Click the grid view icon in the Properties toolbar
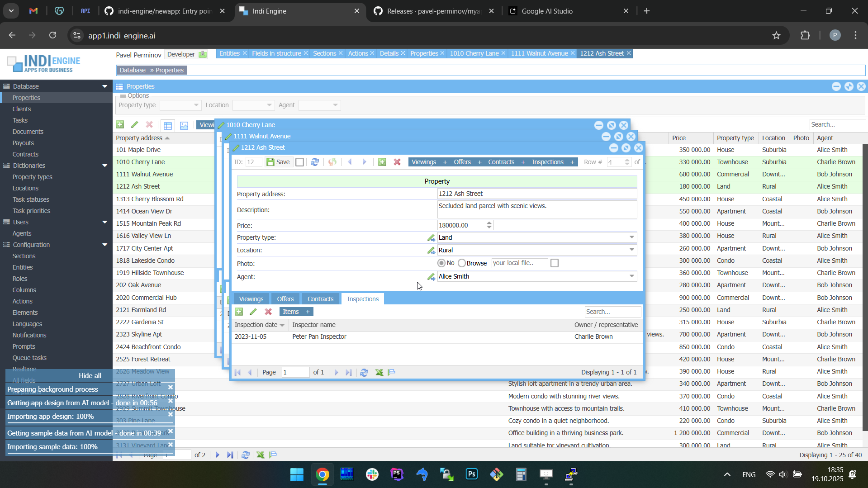Viewport: 868px width, 488px height. click(168, 126)
